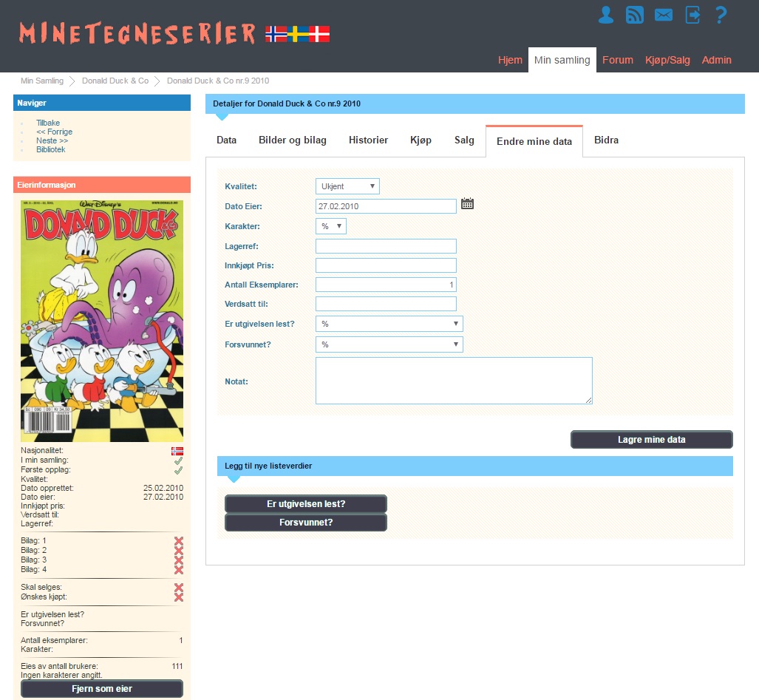759x700 pixels.
Task: Click the Forsvunnet? button
Action: (x=306, y=523)
